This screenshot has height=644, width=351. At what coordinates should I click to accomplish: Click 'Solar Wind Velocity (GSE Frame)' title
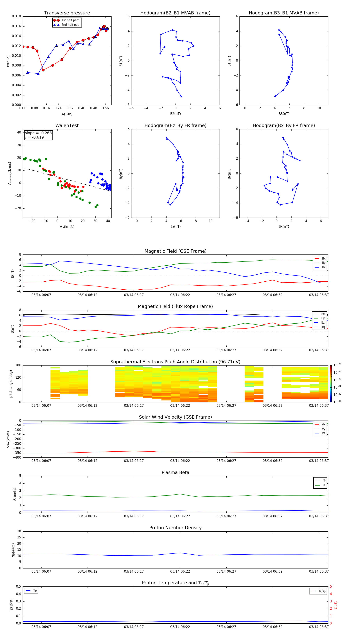175,417
